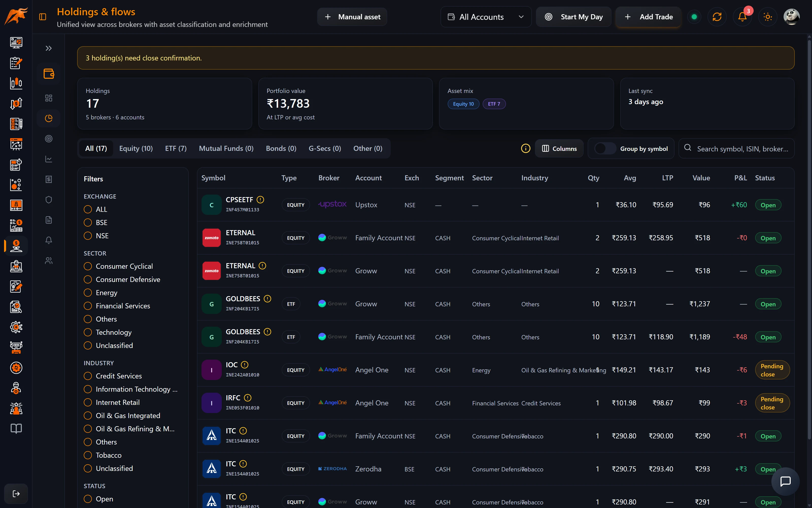The height and width of the screenshot is (508, 812).
Task: Switch to Equity (10) tab
Action: [136, 149]
